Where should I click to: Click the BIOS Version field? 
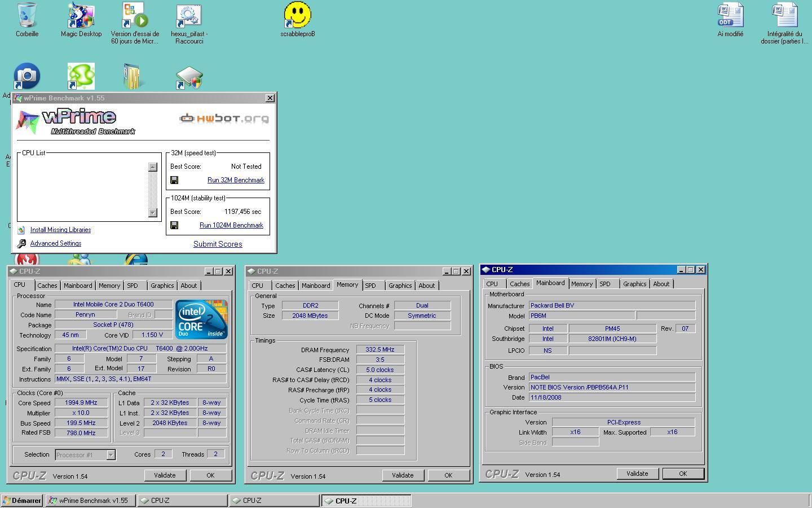tap(612, 387)
